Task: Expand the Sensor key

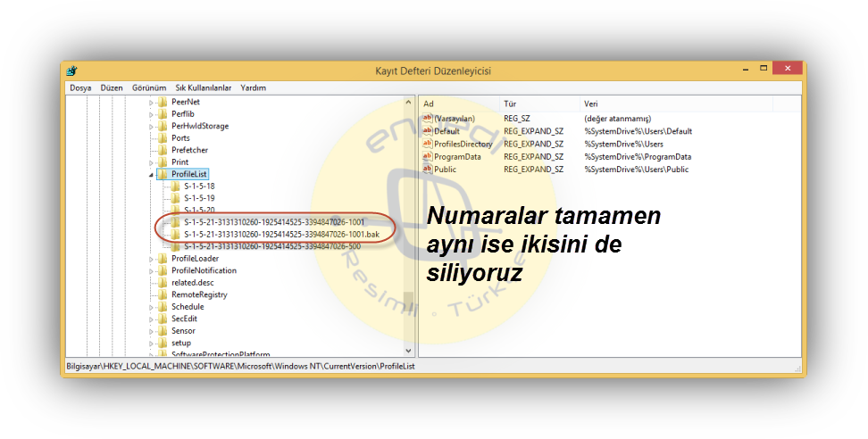Action: [x=151, y=331]
